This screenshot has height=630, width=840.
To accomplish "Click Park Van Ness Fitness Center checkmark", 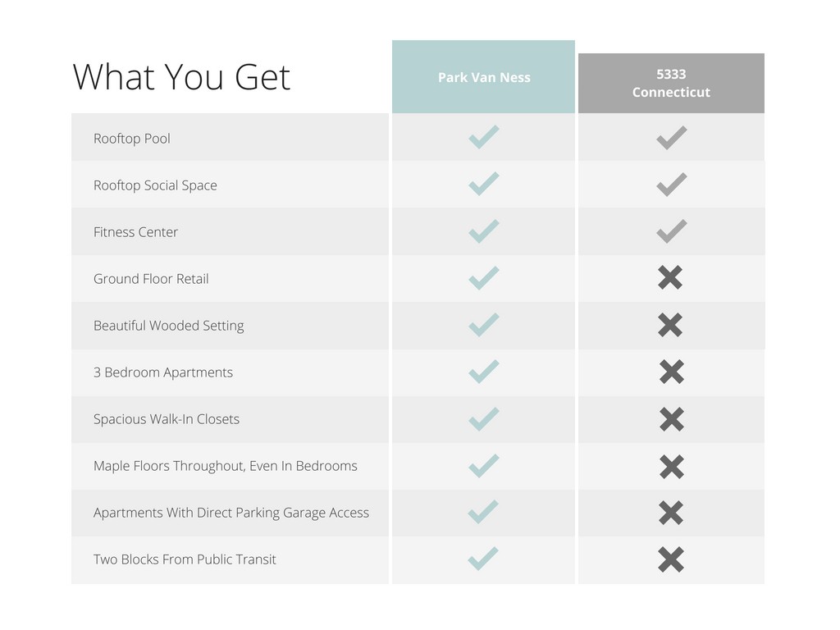I will coord(484,231).
